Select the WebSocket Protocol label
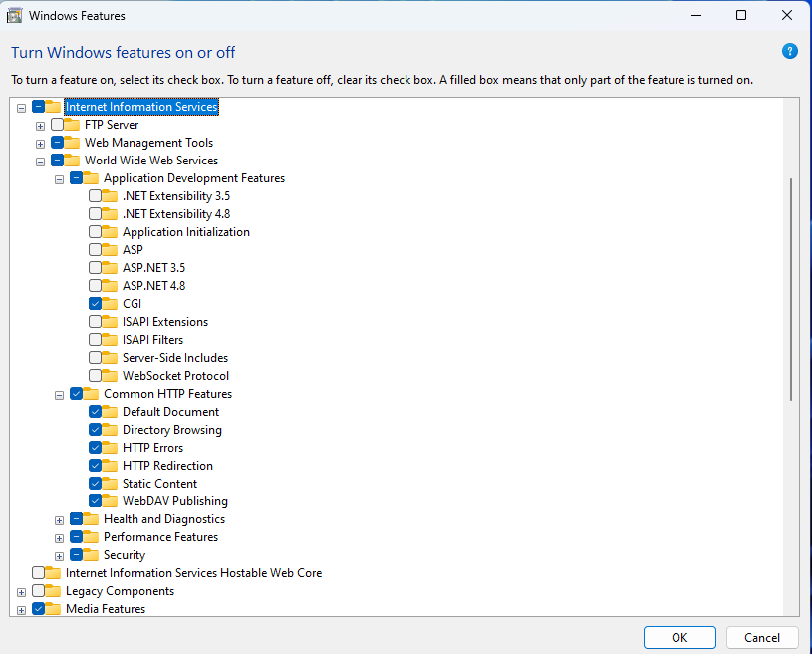 (175, 375)
